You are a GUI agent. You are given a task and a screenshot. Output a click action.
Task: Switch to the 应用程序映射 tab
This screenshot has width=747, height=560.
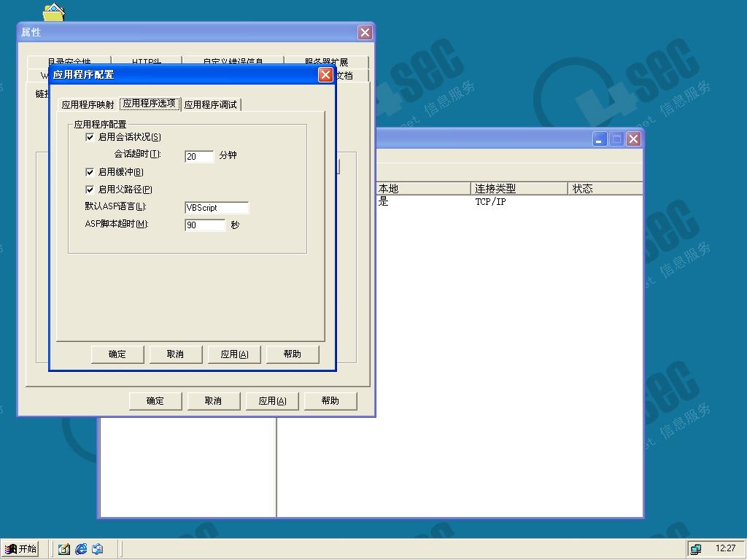click(x=88, y=105)
